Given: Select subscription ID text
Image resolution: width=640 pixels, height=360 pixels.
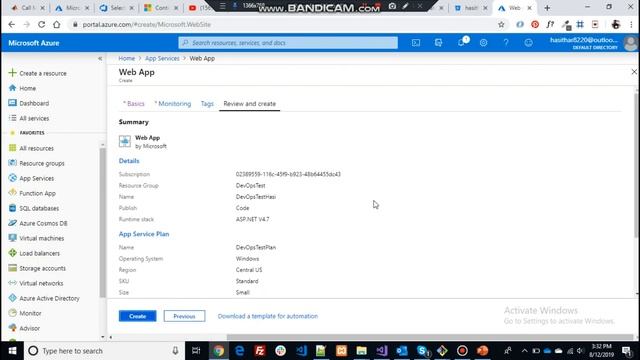Looking at the screenshot, I should click(288, 174).
